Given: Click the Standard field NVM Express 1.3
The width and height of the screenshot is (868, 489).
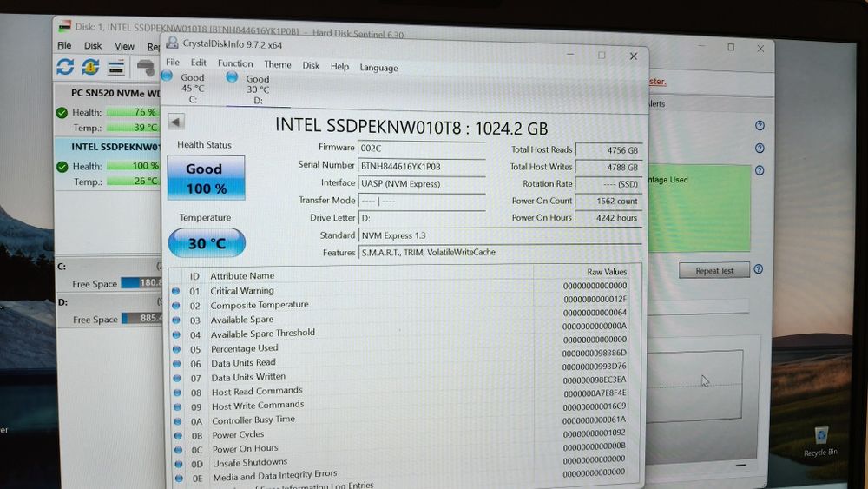Looking at the screenshot, I should (x=500, y=235).
